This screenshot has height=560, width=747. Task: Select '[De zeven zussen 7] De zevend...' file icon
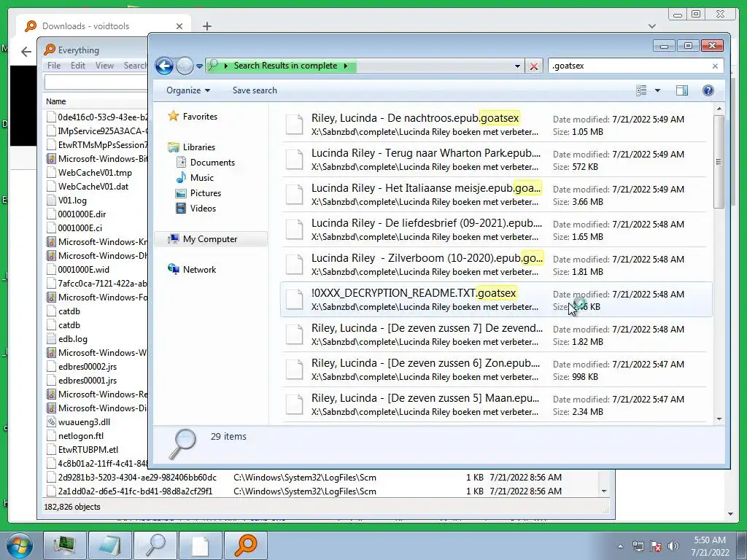294,335
